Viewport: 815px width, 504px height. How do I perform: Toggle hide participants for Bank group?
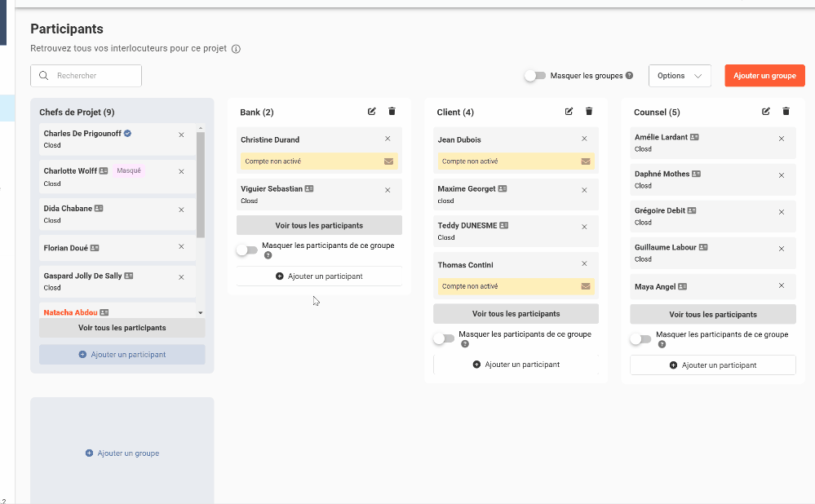(246, 250)
